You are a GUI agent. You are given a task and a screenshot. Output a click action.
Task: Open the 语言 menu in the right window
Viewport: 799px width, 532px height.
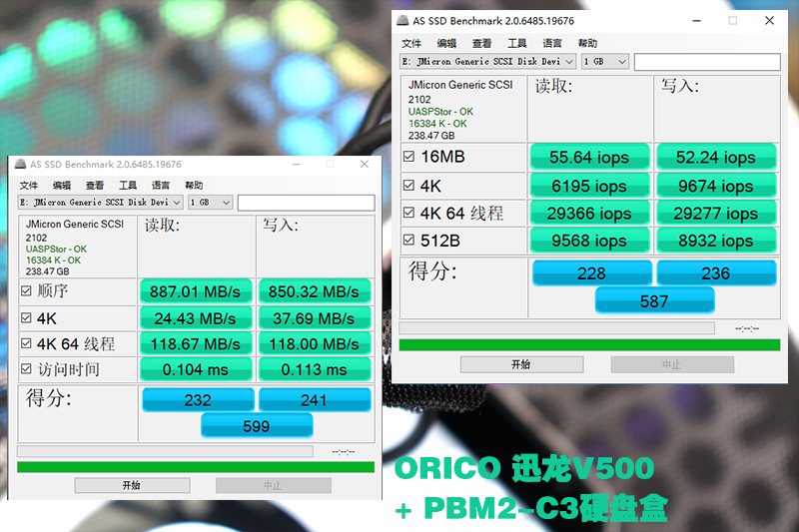(x=552, y=43)
